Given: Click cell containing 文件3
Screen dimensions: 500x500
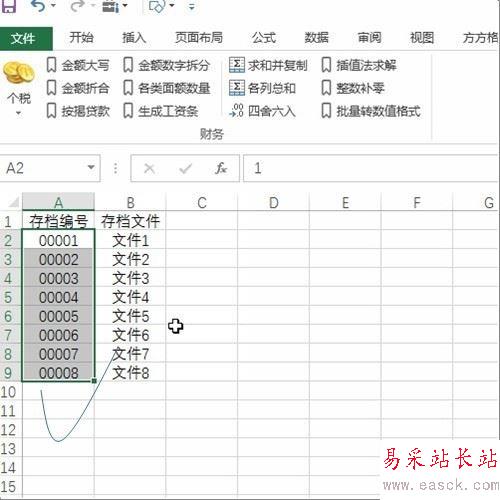Looking at the screenshot, I should tap(130, 278).
